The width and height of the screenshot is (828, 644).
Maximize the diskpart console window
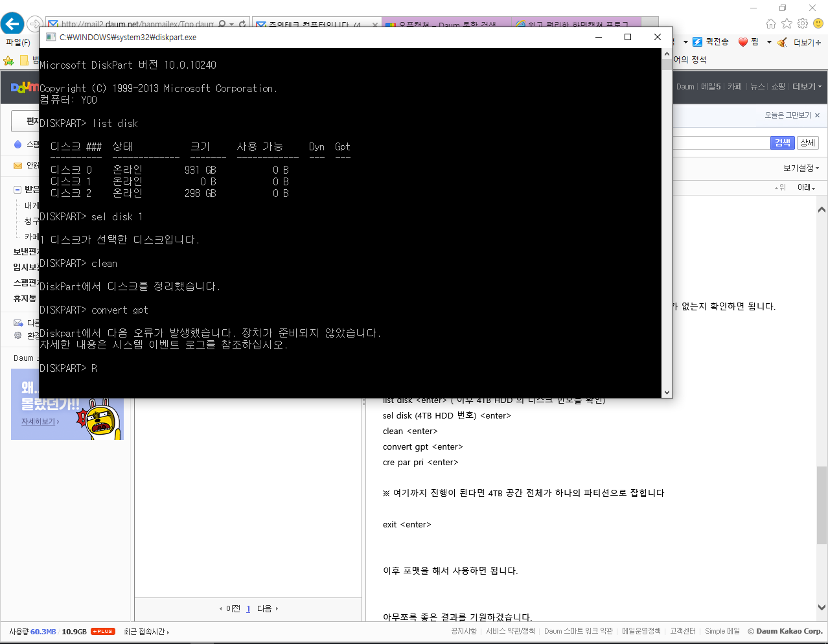click(x=628, y=37)
